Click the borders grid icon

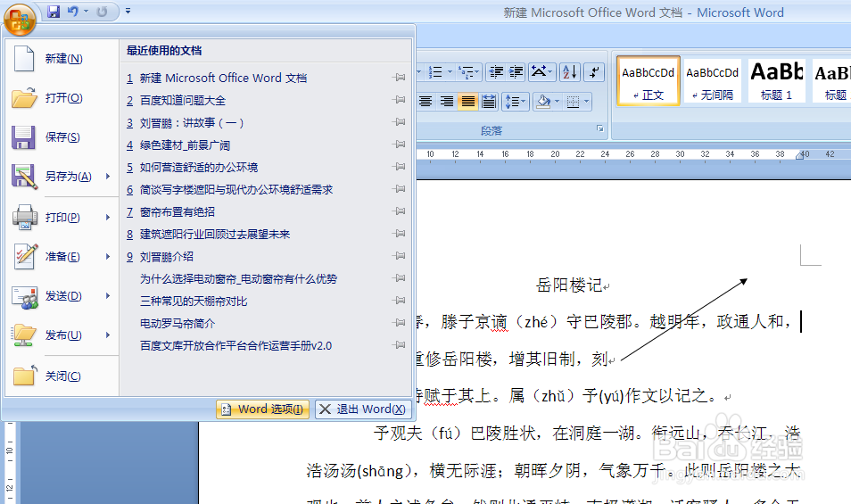click(x=573, y=102)
